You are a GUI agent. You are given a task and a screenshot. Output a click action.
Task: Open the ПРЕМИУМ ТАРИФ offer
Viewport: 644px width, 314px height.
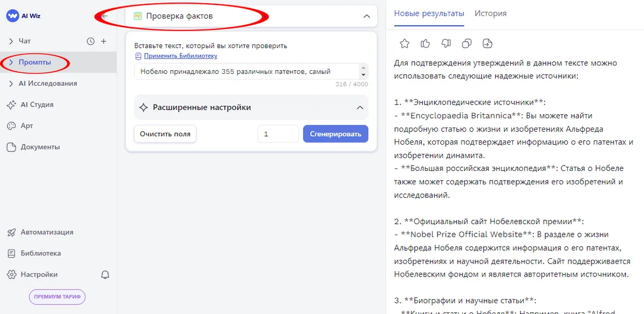click(x=57, y=296)
